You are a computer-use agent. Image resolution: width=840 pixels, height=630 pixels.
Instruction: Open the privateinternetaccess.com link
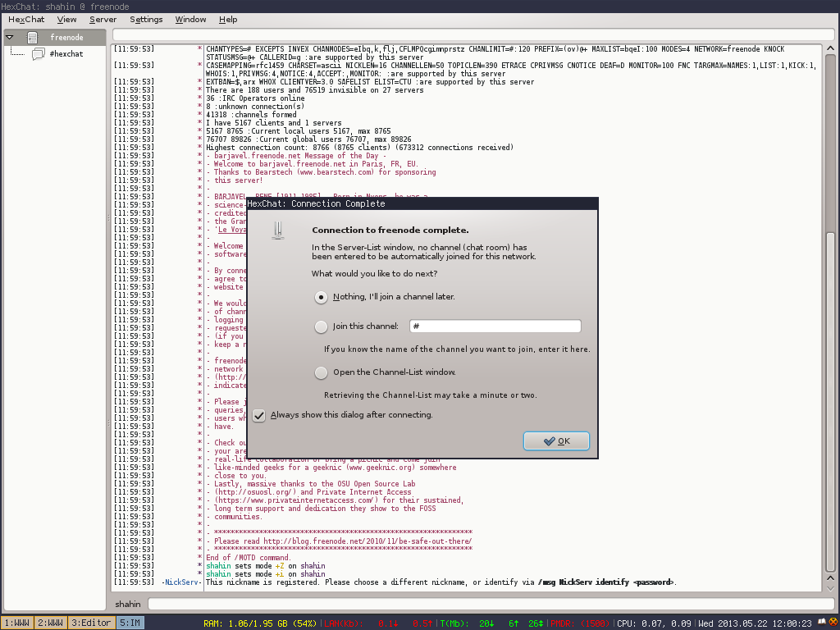tap(296, 500)
